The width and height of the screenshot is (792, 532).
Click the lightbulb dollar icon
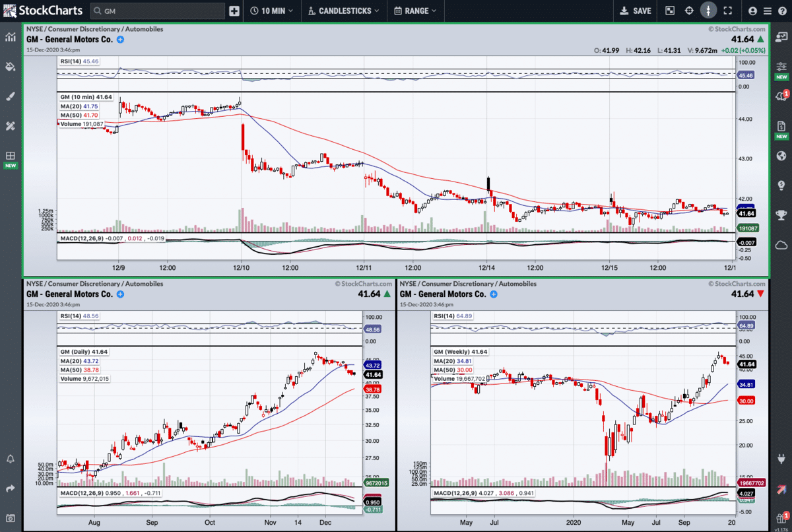pyautogui.click(x=781, y=185)
